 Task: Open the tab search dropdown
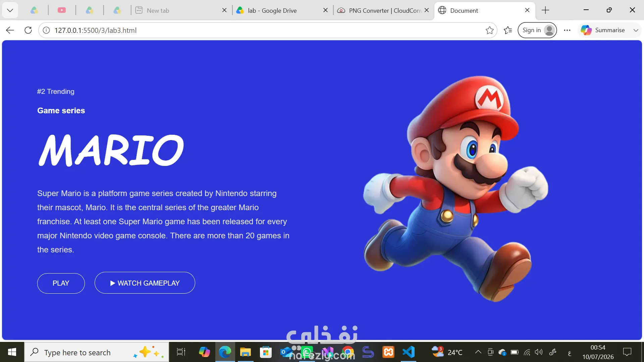tap(10, 10)
